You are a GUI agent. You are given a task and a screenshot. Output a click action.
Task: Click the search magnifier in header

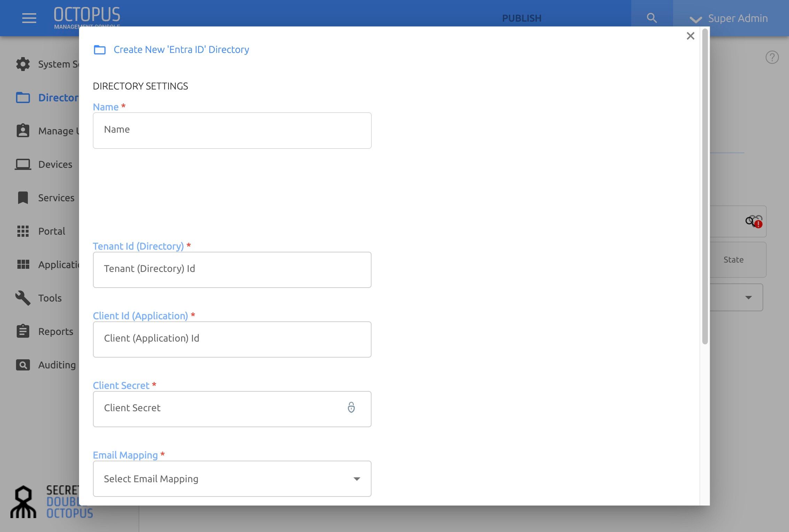[x=652, y=18]
